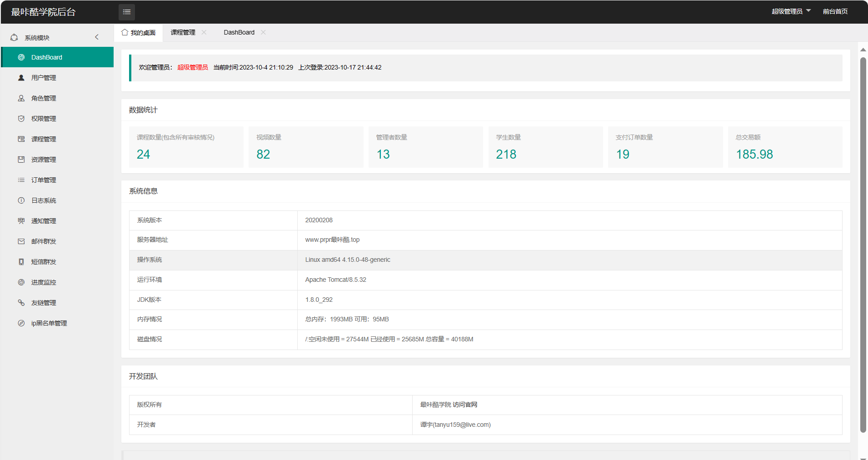Image resolution: width=868 pixels, height=460 pixels.
Task: Click the 课程数量 card showing 24
Action: coord(186,147)
